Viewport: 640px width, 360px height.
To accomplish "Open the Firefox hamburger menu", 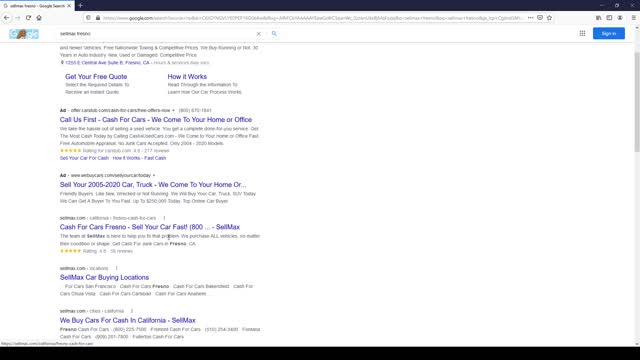I will coord(633,18).
